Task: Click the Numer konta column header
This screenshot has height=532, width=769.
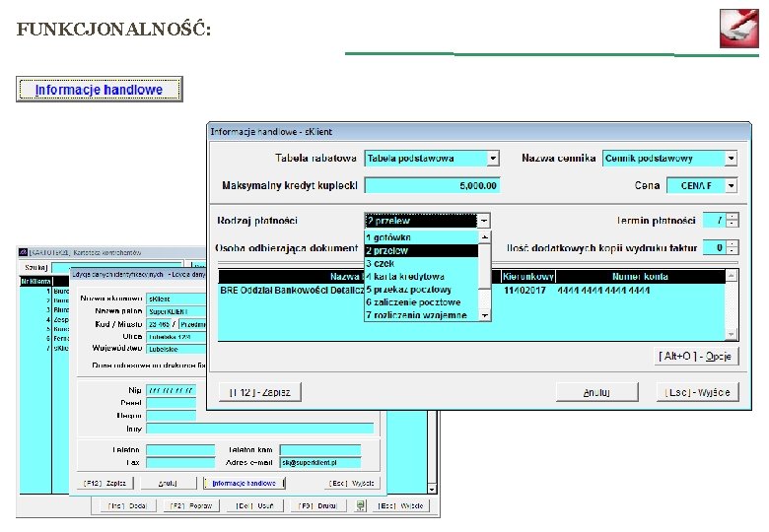Action: [x=640, y=276]
